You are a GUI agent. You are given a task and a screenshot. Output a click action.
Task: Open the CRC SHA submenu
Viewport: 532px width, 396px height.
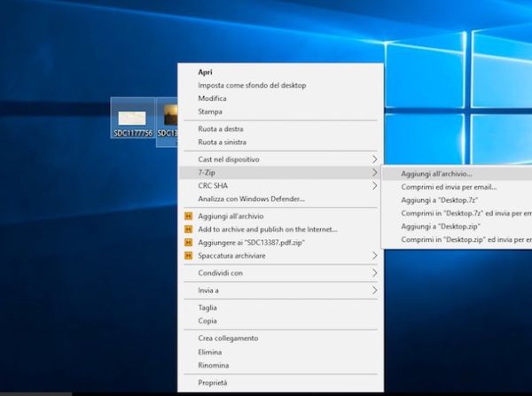[x=374, y=186]
